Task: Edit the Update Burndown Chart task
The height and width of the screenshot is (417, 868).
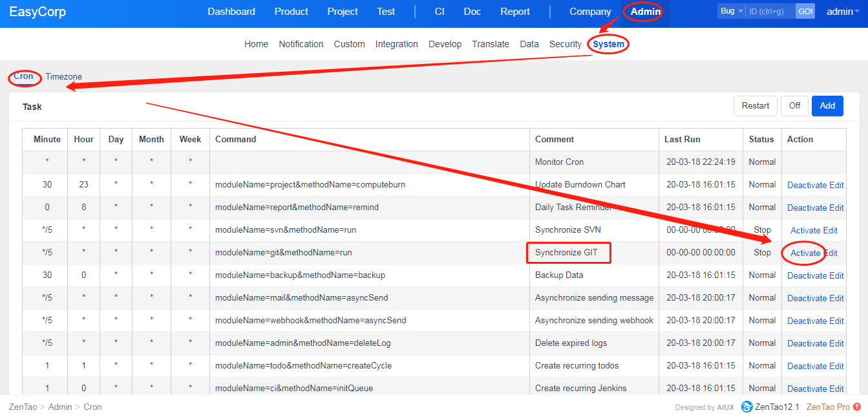Action: [836, 185]
